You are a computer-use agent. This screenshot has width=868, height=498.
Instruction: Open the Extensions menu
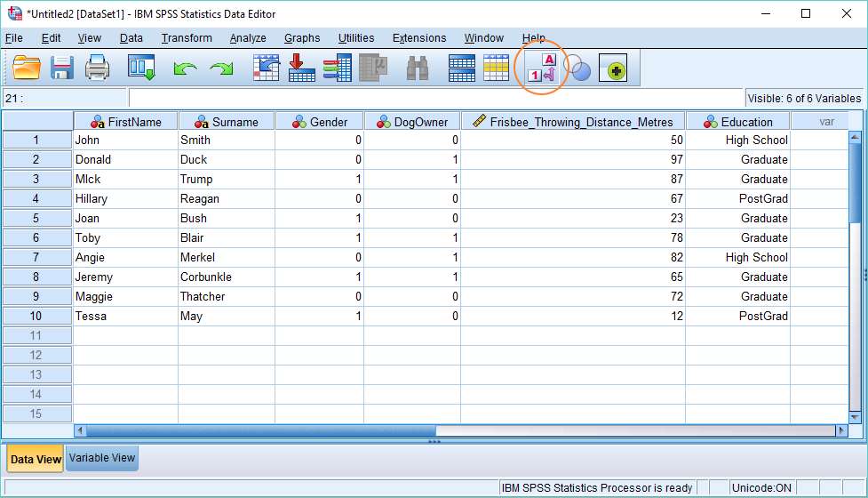coord(419,38)
